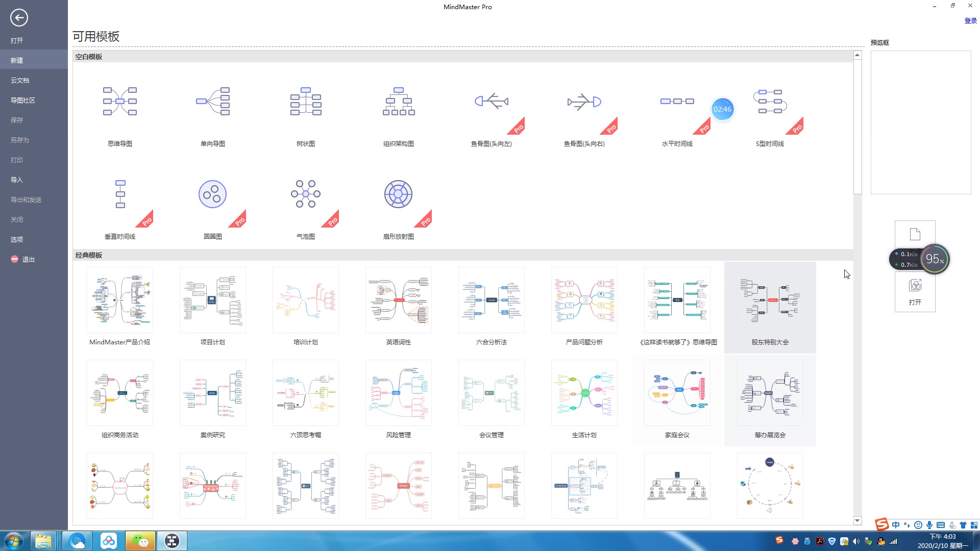Open the organization chart template in bottom row
The height and width of the screenshot is (551, 980).
click(x=677, y=486)
